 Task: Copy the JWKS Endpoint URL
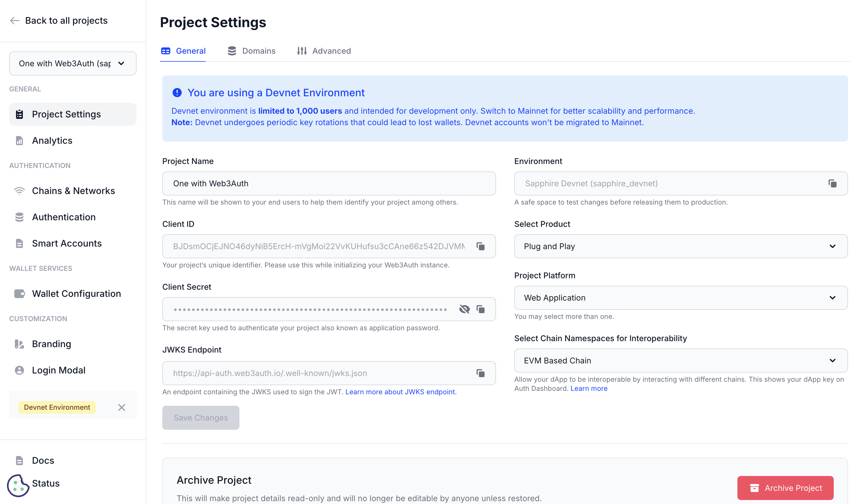pyautogui.click(x=481, y=373)
